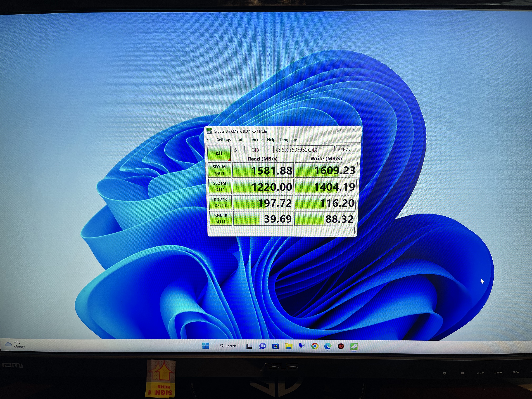This screenshot has height=399, width=532.
Task: Run the SEQ1M Q8T1 test
Action: [x=219, y=170]
